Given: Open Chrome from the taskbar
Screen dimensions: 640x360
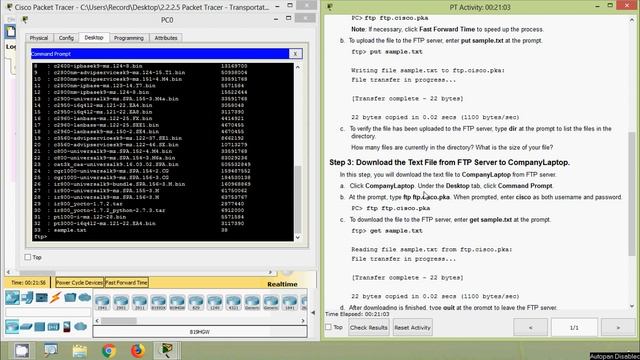Looking at the screenshot, I should click(109, 351).
